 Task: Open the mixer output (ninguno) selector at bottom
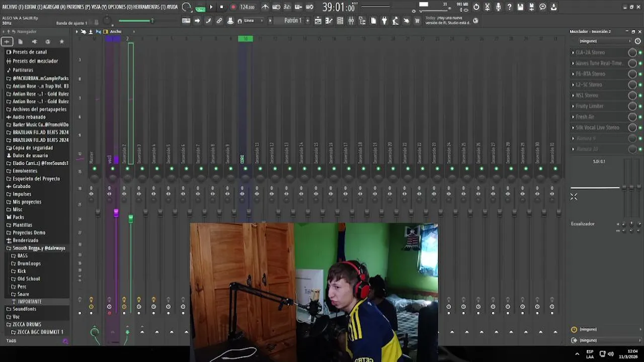[607, 340]
